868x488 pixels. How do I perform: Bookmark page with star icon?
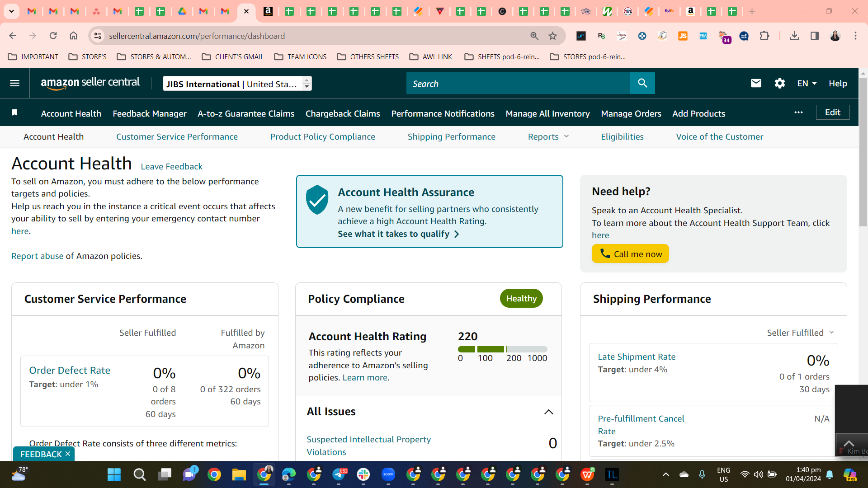point(552,36)
